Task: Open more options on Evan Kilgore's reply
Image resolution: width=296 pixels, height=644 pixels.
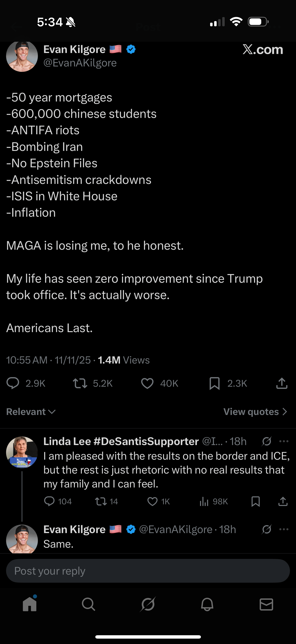Action: [284, 529]
